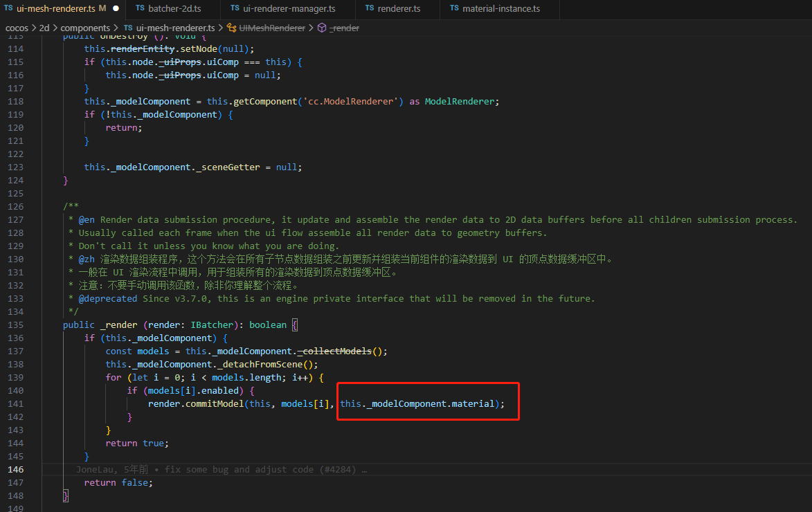Image resolution: width=812 pixels, height=512 pixels.
Task: Click line number 148 in the gutter
Action: click(15, 496)
